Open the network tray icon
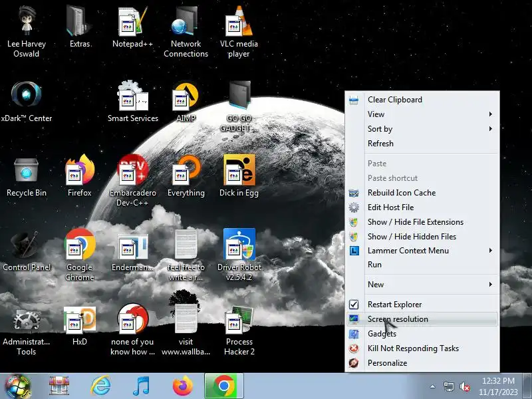 [x=448, y=386]
